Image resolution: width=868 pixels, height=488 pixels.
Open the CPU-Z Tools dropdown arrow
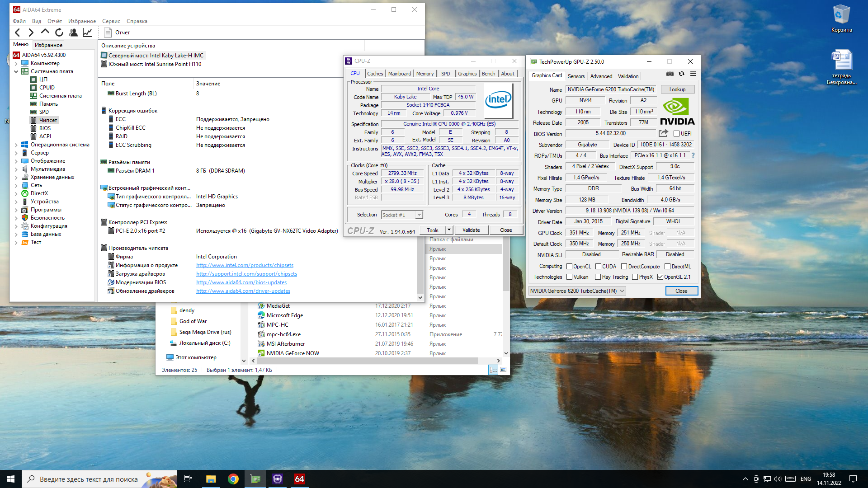click(449, 230)
